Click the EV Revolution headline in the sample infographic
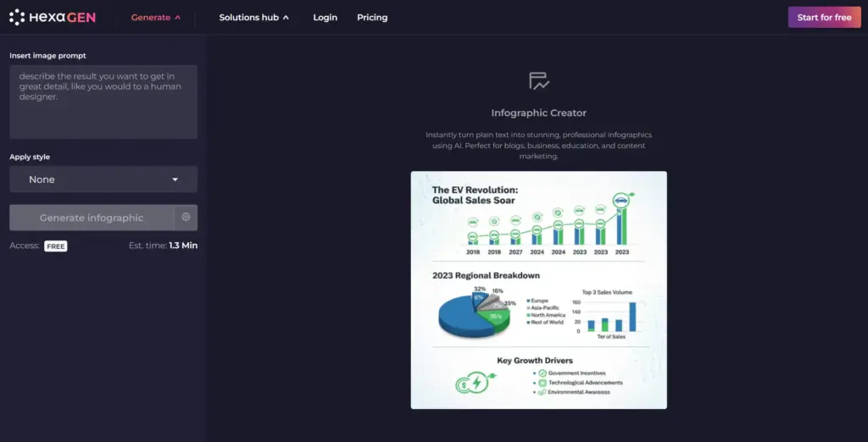 click(x=474, y=196)
